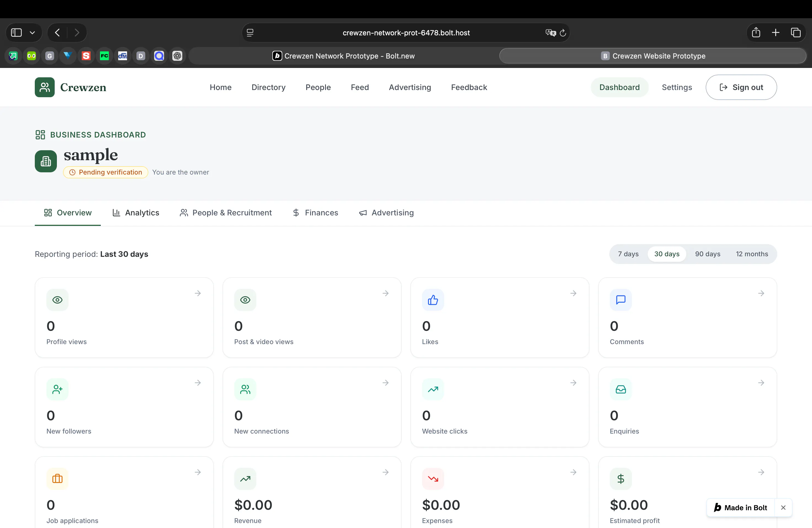Show the tab overview in browser

click(x=796, y=32)
